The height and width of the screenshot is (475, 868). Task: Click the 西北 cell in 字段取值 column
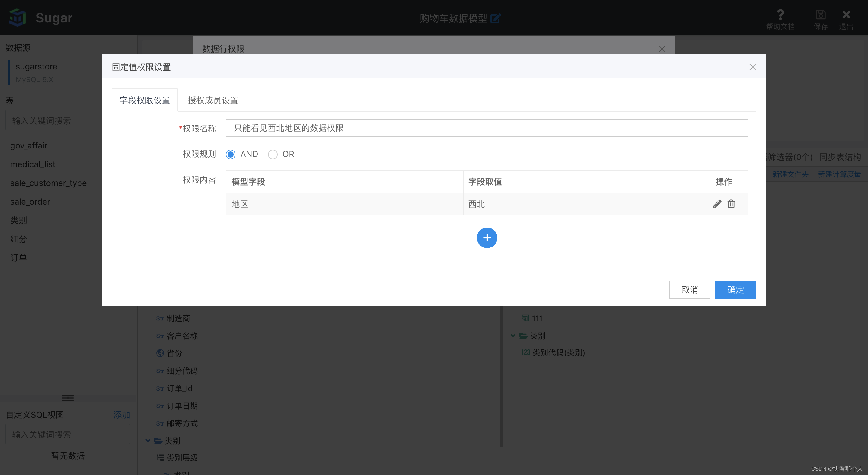[x=581, y=204]
